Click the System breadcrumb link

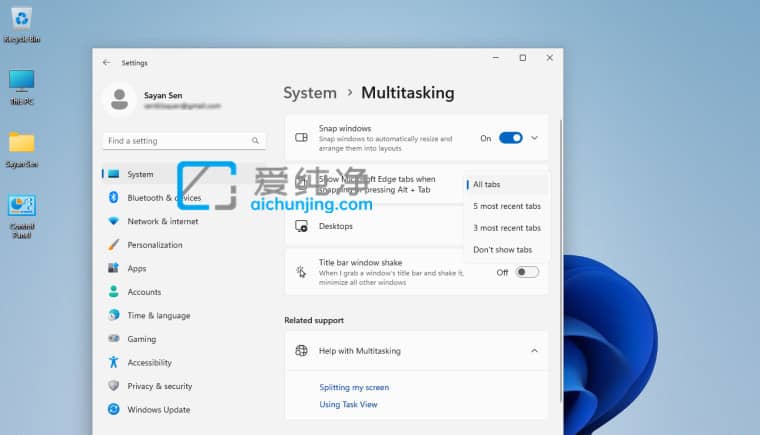(310, 93)
